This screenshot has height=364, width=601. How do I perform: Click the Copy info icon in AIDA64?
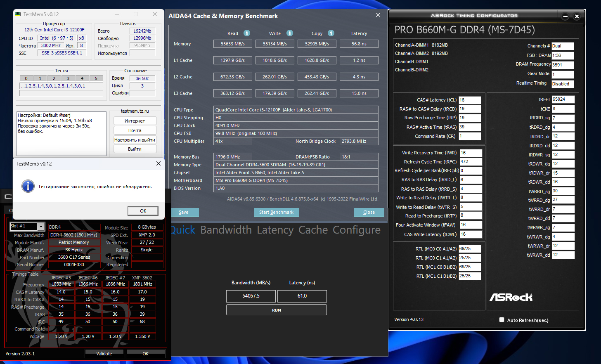click(331, 33)
